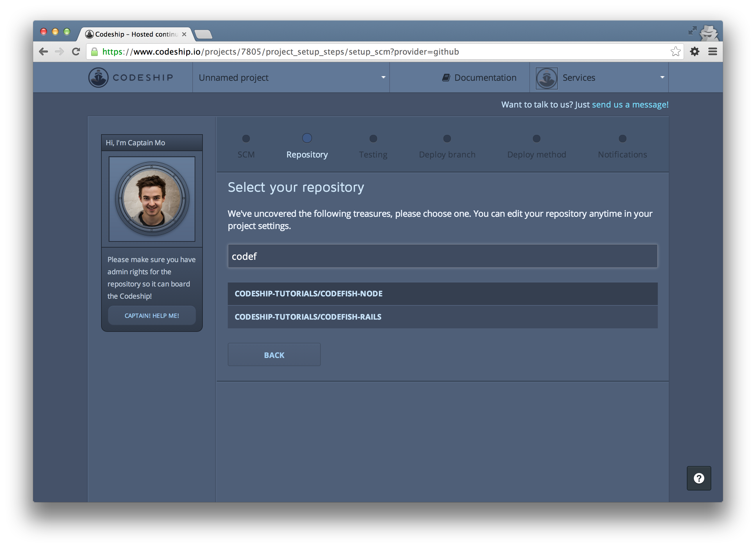
Task: Click the Codeship ship logo icon
Action: point(98,77)
